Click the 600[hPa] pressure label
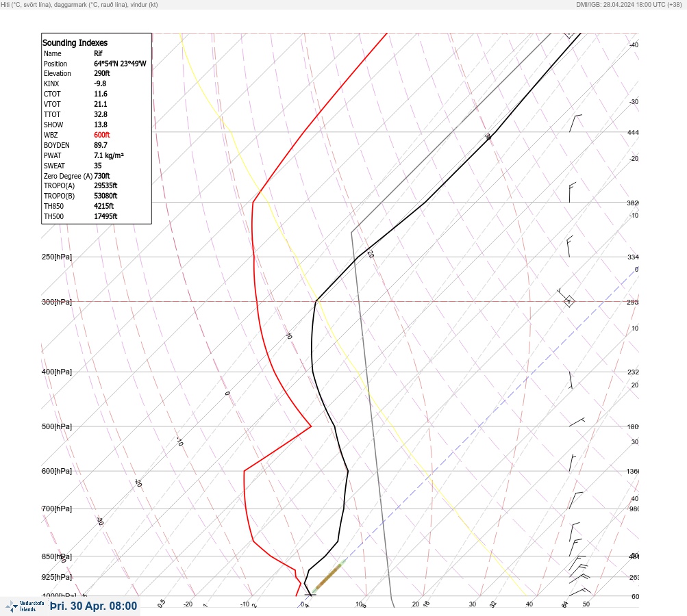 click(x=57, y=471)
